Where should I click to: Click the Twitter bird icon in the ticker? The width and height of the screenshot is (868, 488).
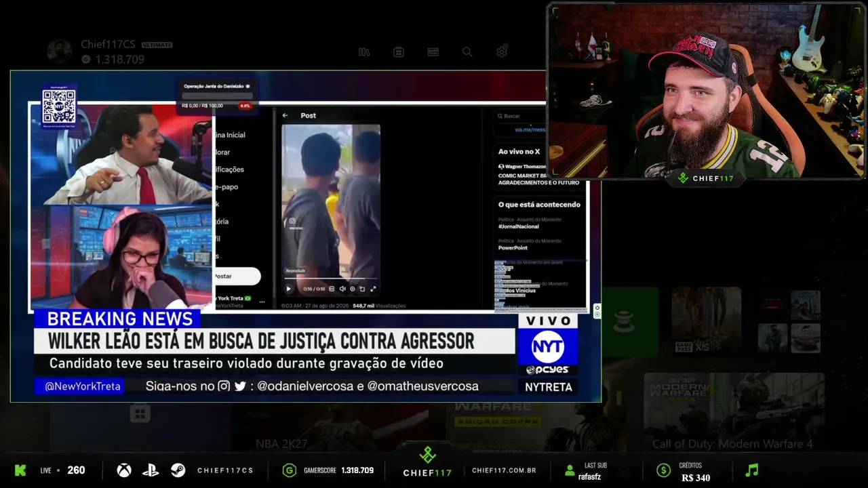click(x=240, y=386)
